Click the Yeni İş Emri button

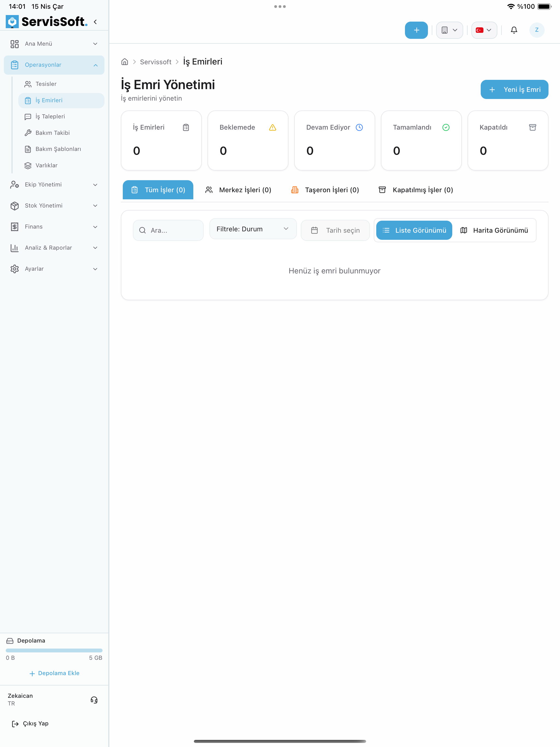[x=514, y=89]
